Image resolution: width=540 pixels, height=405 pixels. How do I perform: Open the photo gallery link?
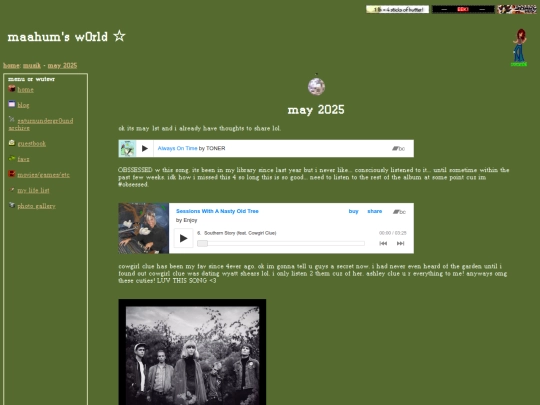pyautogui.click(x=37, y=206)
